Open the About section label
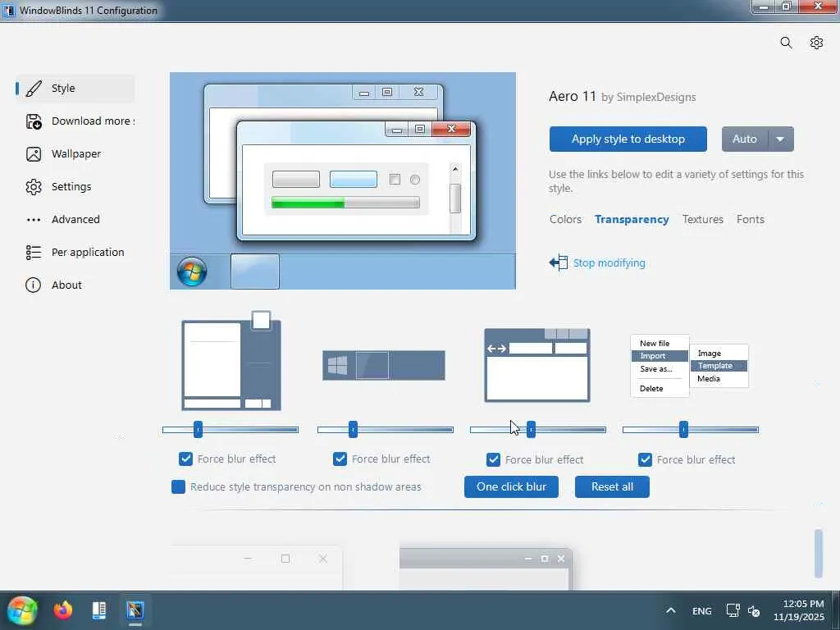This screenshot has height=630, width=840. [66, 285]
